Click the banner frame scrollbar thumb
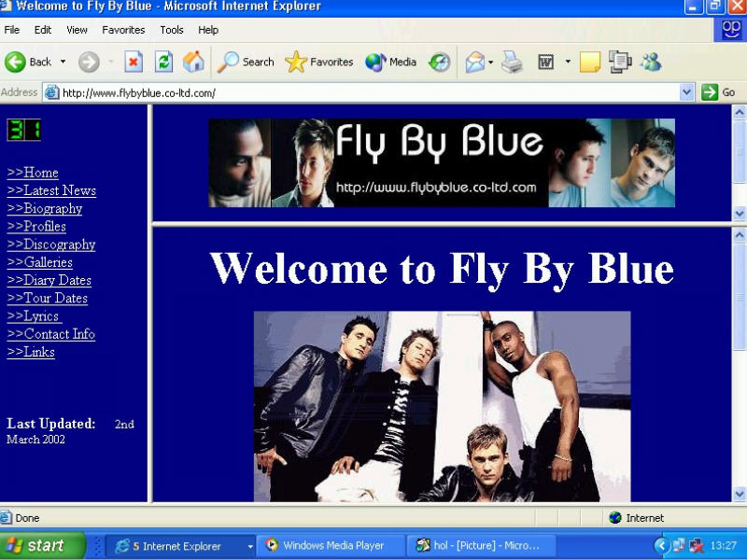This screenshot has height=560, width=747. pyautogui.click(x=740, y=152)
